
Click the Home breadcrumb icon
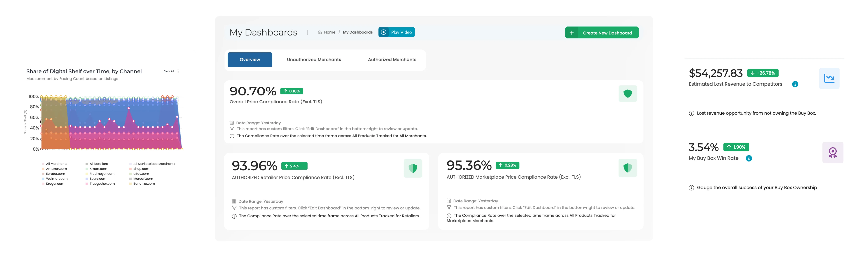(x=320, y=32)
